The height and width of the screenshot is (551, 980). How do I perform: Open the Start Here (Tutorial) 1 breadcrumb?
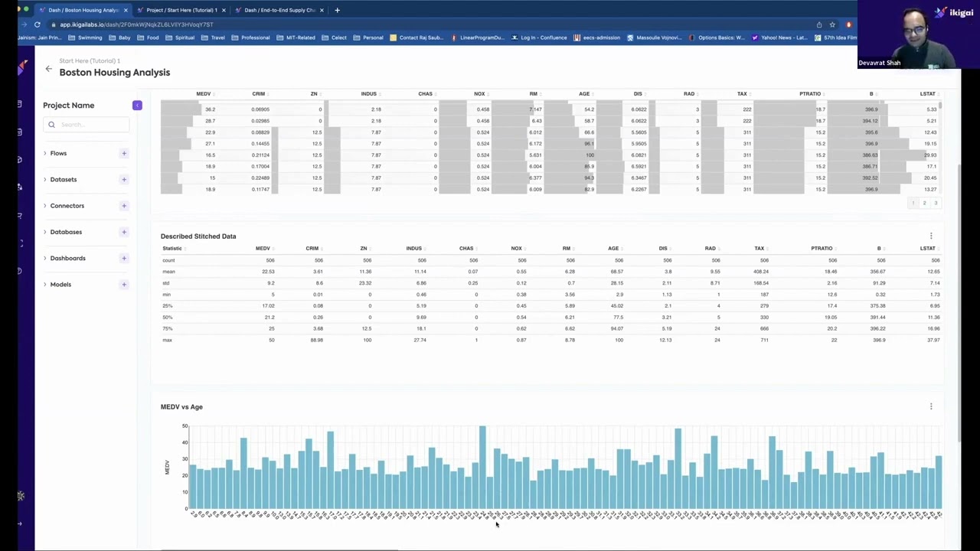pyautogui.click(x=90, y=60)
